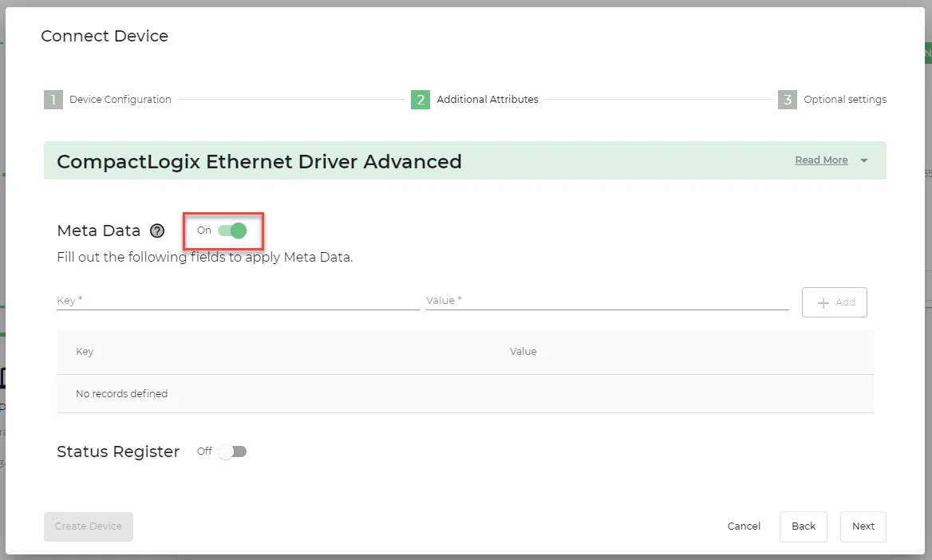Open the Read More link
The width and height of the screenshot is (932, 560).
pyautogui.click(x=821, y=160)
